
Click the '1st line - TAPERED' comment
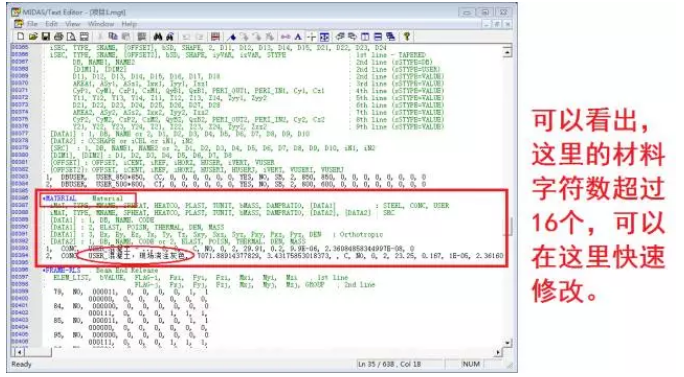click(x=390, y=55)
